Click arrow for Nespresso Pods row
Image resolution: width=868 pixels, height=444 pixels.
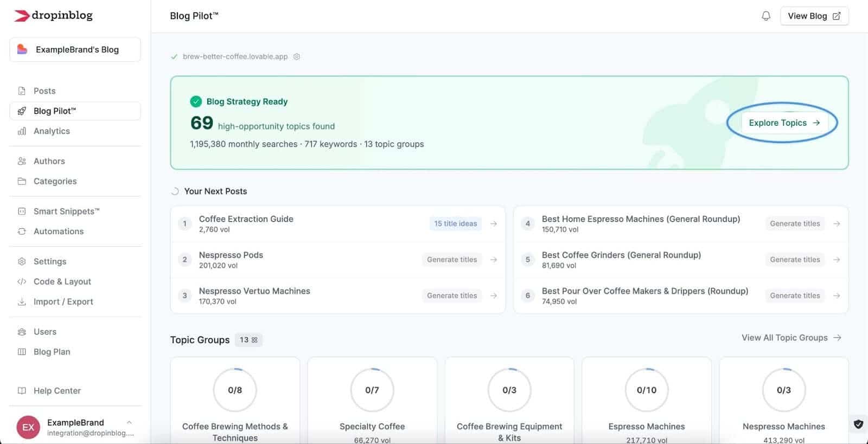(494, 260)
